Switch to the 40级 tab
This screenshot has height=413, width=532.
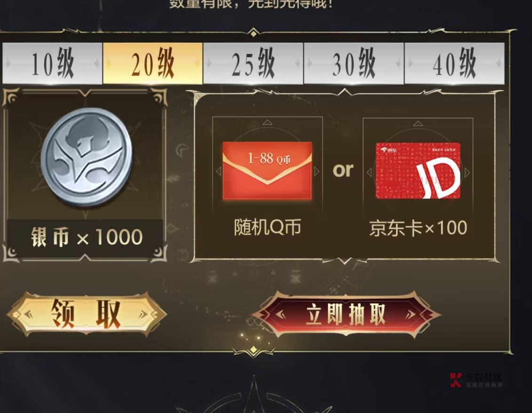click(x=454, y=64)
